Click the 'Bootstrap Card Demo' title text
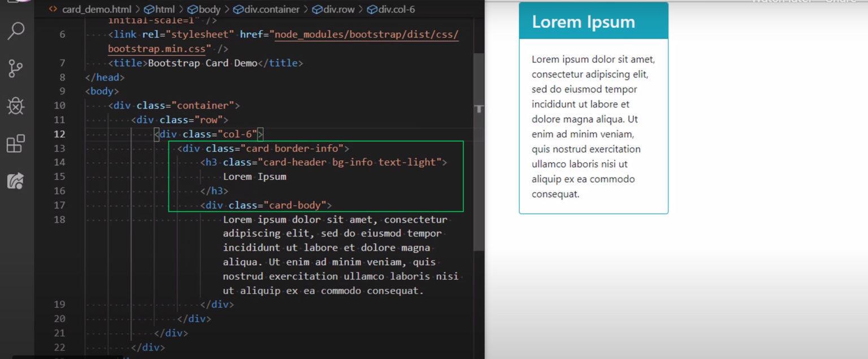 point(203,63)
